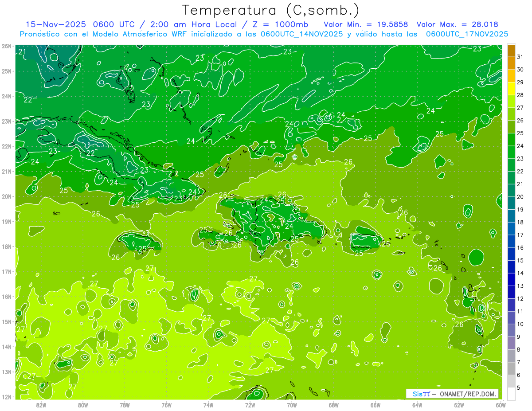The height and width of the screenshot is (411, 532).
Task: Click the "62W" longitude axis label
Action: (459, 405)
